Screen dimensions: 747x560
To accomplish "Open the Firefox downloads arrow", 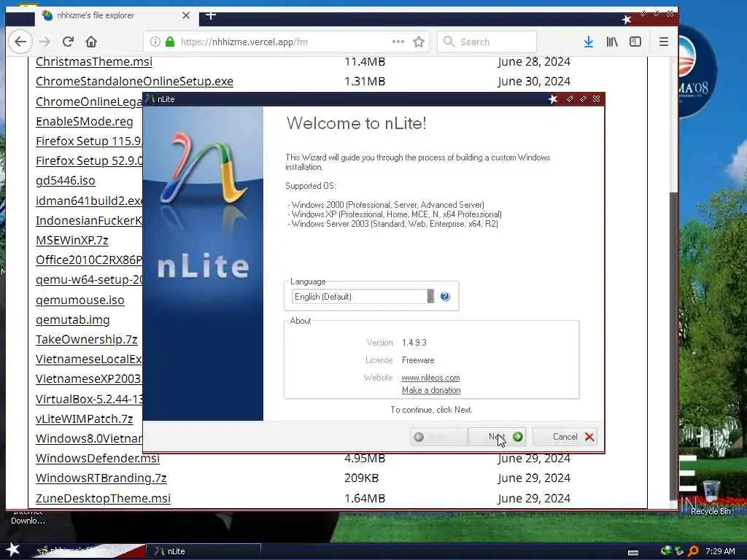I will point(589,42).
